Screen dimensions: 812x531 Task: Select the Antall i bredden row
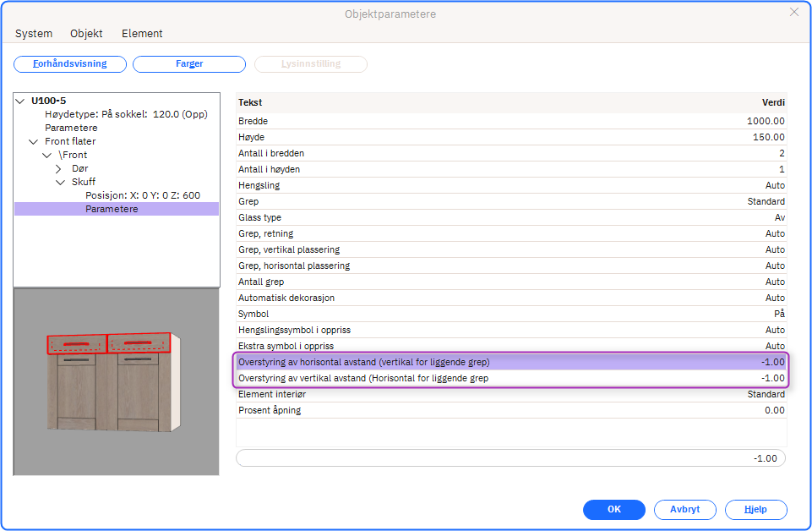pyautogui.click(x=511, y=153)
